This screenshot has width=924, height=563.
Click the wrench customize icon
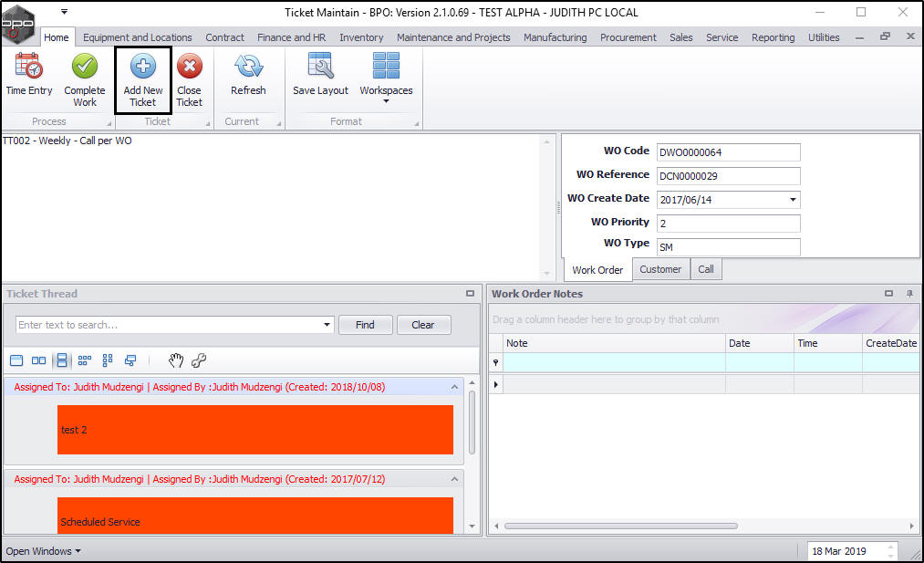tap(199, 360)
